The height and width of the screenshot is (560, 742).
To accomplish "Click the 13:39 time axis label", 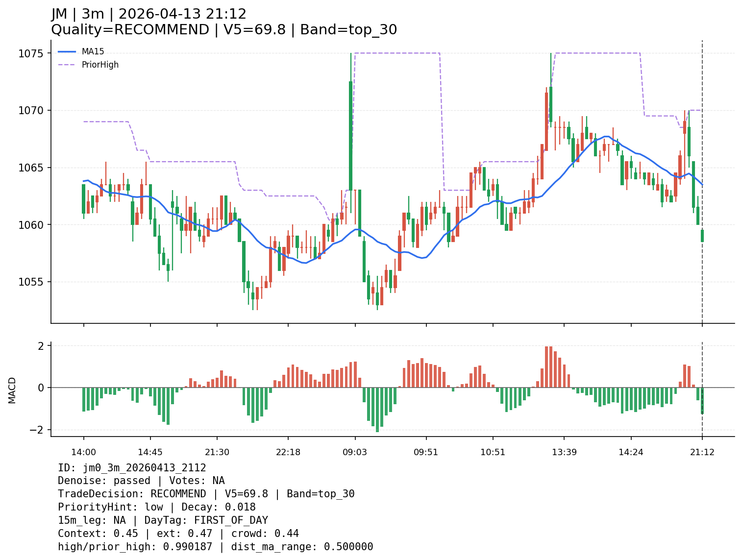I will point(564,452).
